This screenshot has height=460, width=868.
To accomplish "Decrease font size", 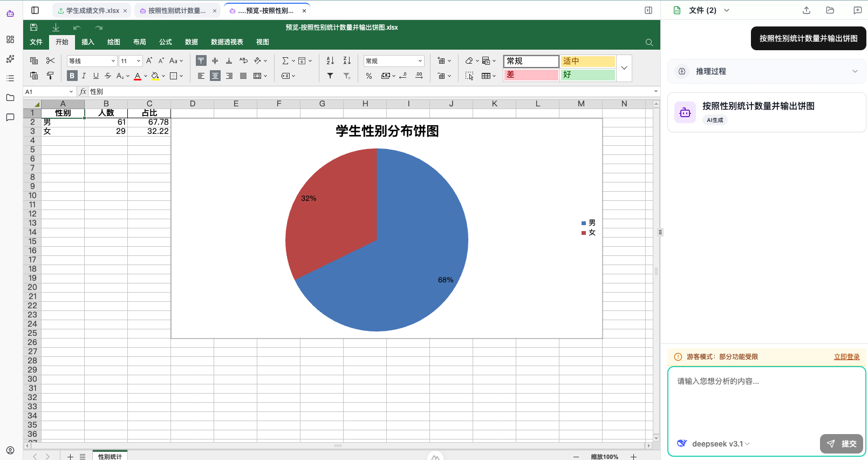I will click(161, 60).
